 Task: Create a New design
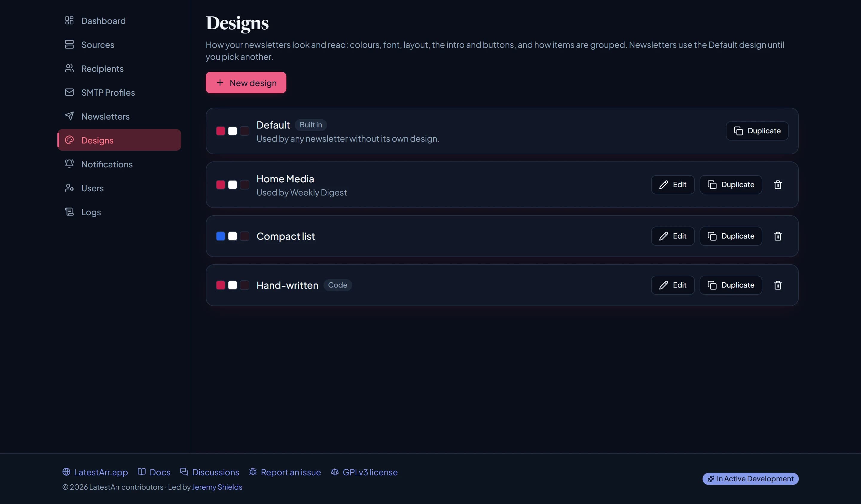pos(246,83)
